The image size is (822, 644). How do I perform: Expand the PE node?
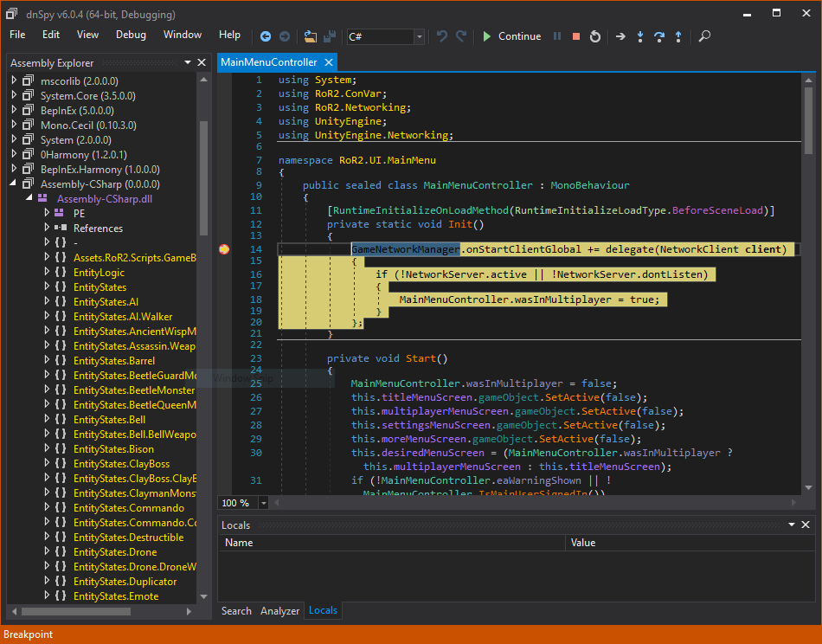(47, 213)
